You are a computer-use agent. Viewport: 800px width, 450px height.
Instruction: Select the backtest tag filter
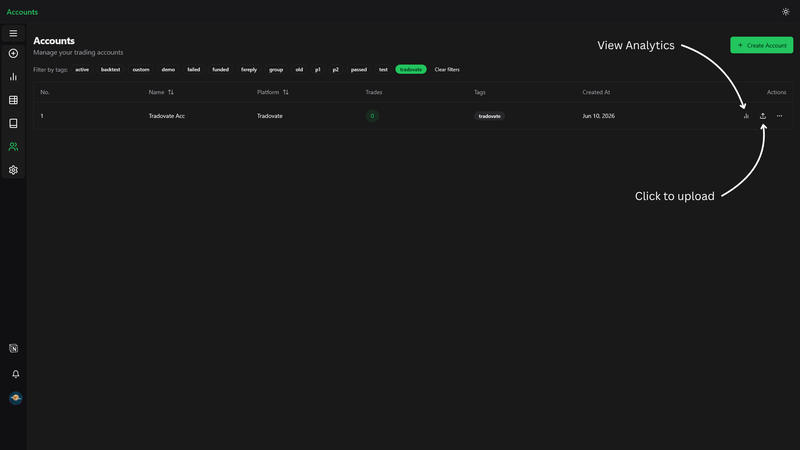(x=110, y=69)
